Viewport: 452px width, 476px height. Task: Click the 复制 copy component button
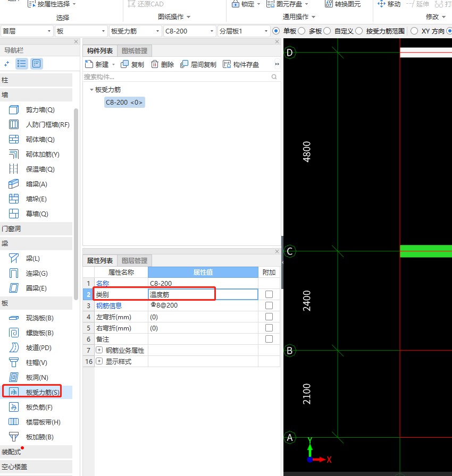click(132, 64)
